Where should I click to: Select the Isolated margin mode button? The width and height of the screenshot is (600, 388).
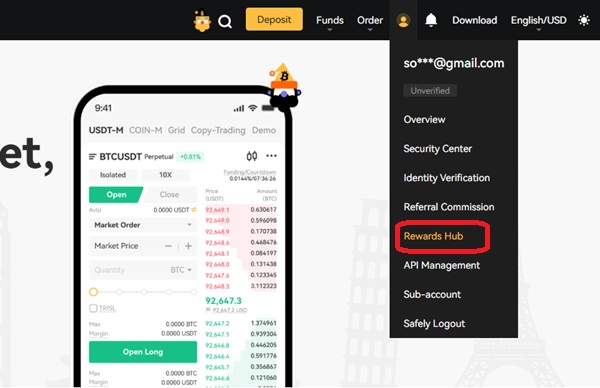coord(113,175)
